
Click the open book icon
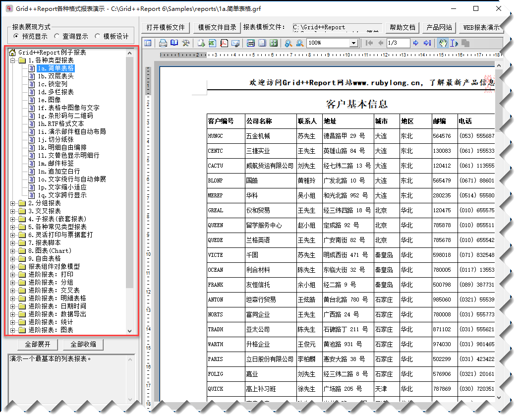(174, 43)
